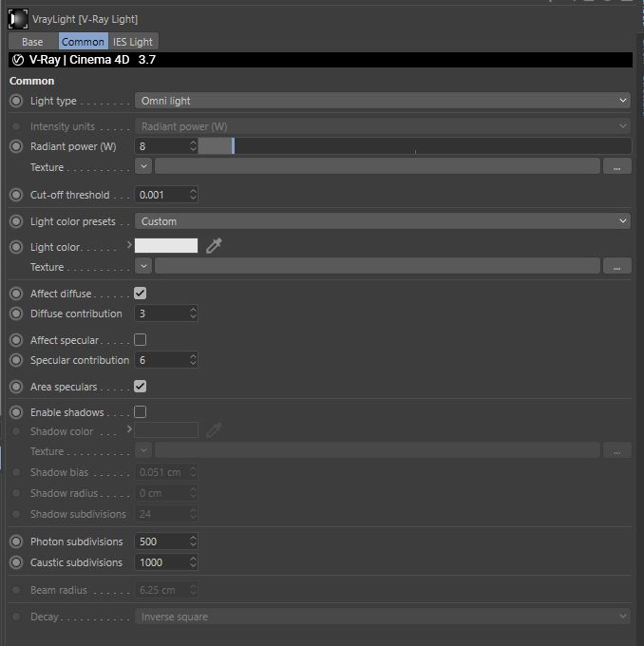Toggle keyframe dot for Enable shadows

16,412
